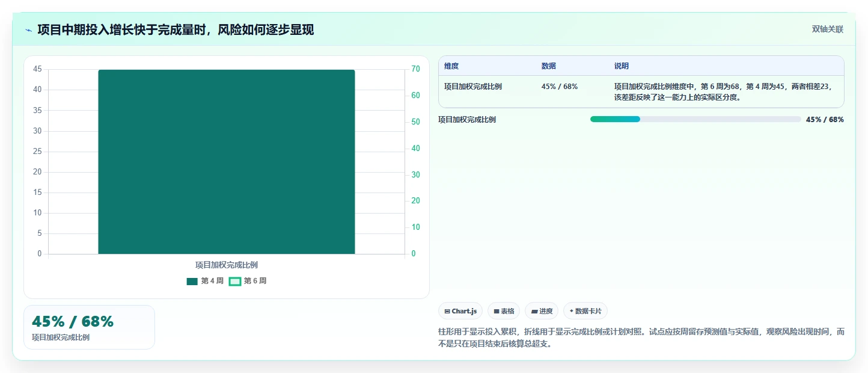The image size is (868, 373).
Task: Click the 数据 column header
Action: [549, 66]
